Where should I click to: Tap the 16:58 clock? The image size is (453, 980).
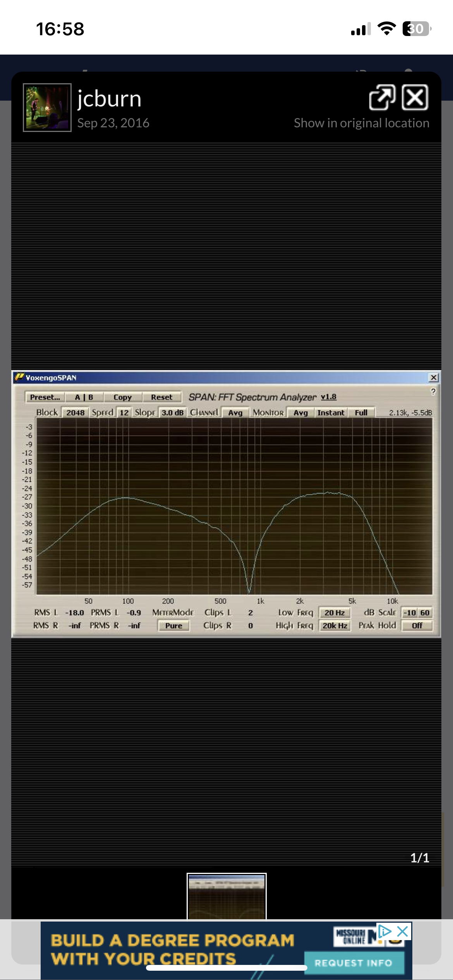point(60,29)
